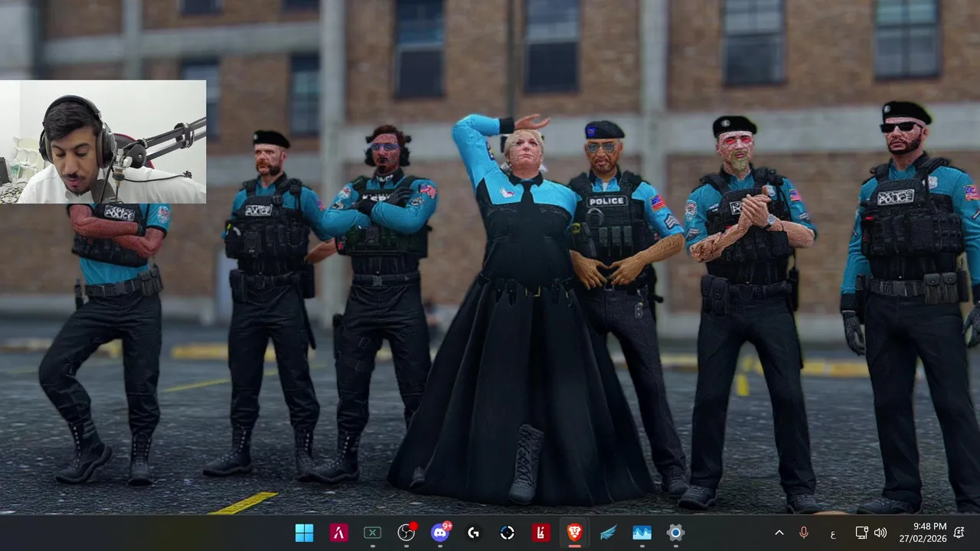Switch the Arabic input language indicator
This screenshot has height=551, width=980.
[832, 533]
